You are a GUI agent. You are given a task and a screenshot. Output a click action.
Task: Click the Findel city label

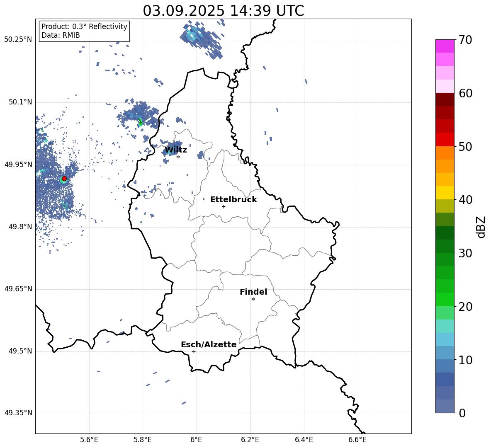click(253, 292)
